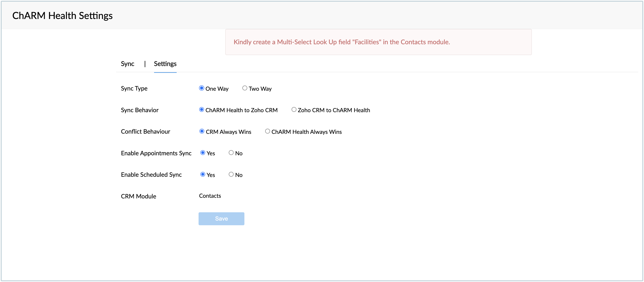Disable Appointments Sync with No
This screenshot has width=644, height=282.
[x=231, y=153]
